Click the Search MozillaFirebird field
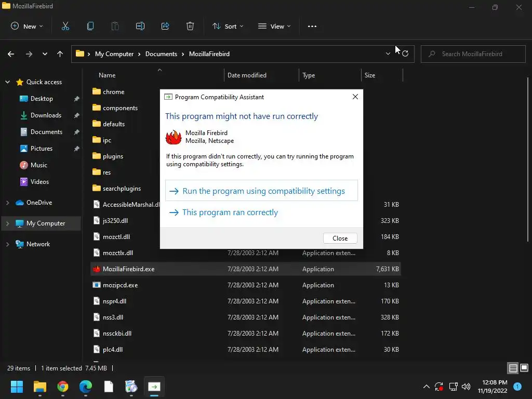Image resolution: width=532 pixels, height=399 pixels. [x=473, y=54]
